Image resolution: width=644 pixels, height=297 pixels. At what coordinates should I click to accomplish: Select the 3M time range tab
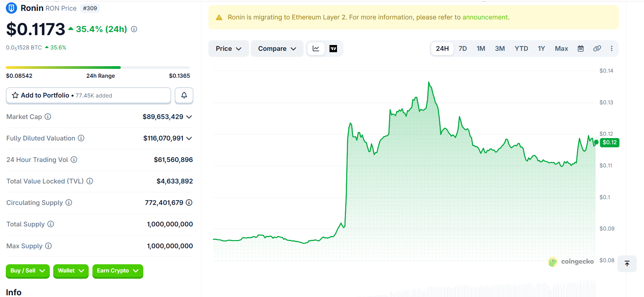(500, 49)
